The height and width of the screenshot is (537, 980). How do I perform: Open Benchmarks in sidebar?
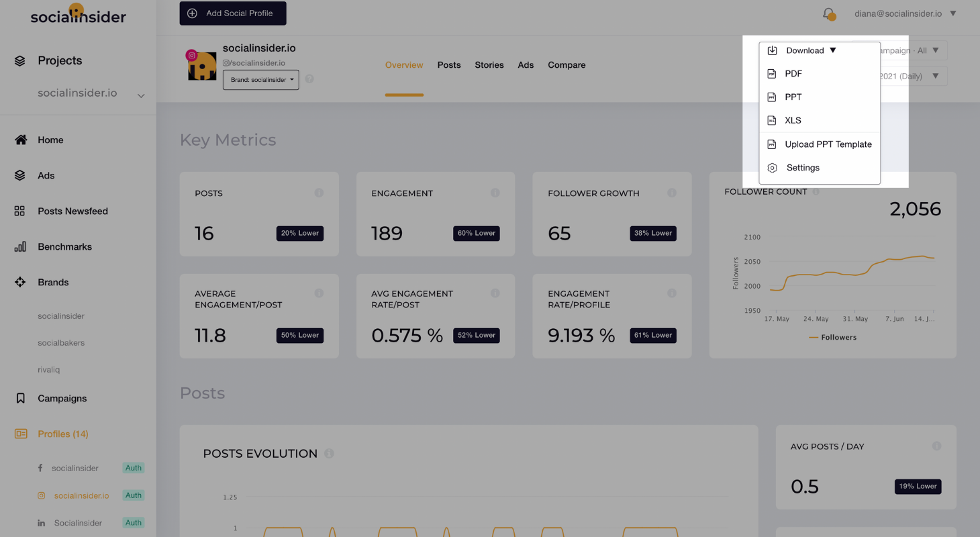64,246
